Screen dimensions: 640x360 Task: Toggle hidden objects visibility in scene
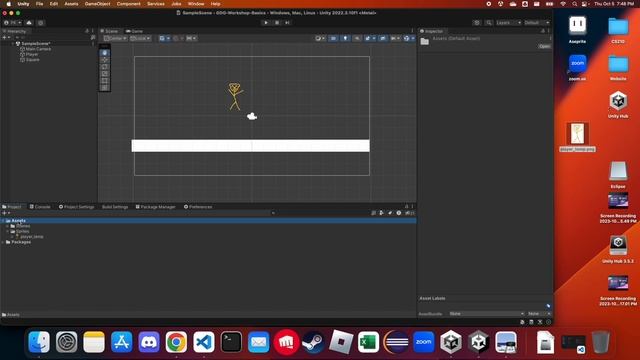[382, 38]
